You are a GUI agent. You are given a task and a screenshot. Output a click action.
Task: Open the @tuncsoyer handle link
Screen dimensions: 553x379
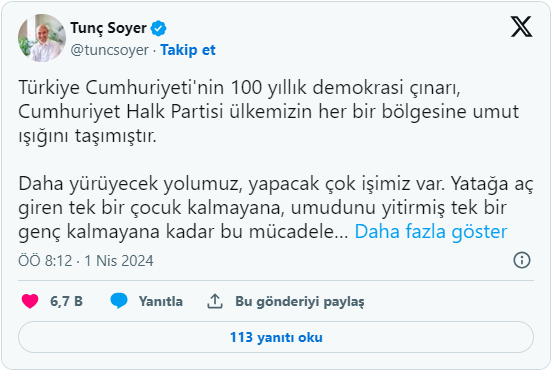[110, 50]
